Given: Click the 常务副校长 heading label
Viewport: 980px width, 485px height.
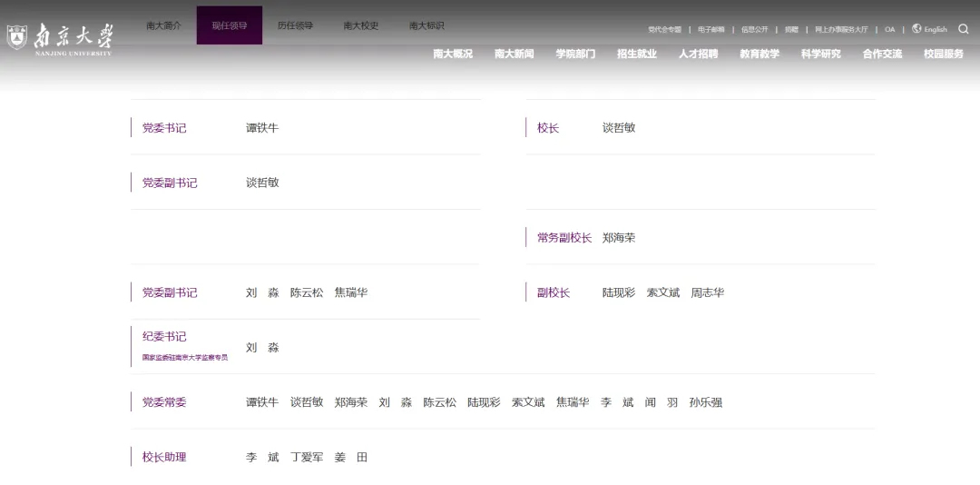Looking at the screenshot, I should coord(564,238).
